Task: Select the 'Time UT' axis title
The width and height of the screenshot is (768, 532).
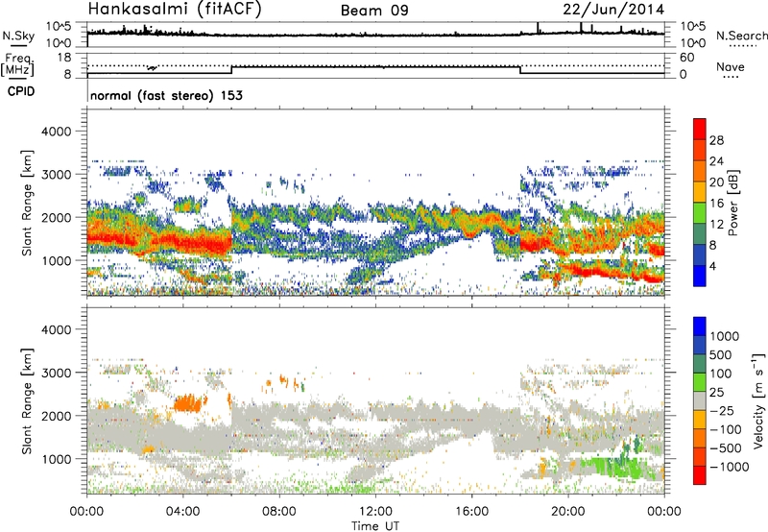Action: (375, 526)
